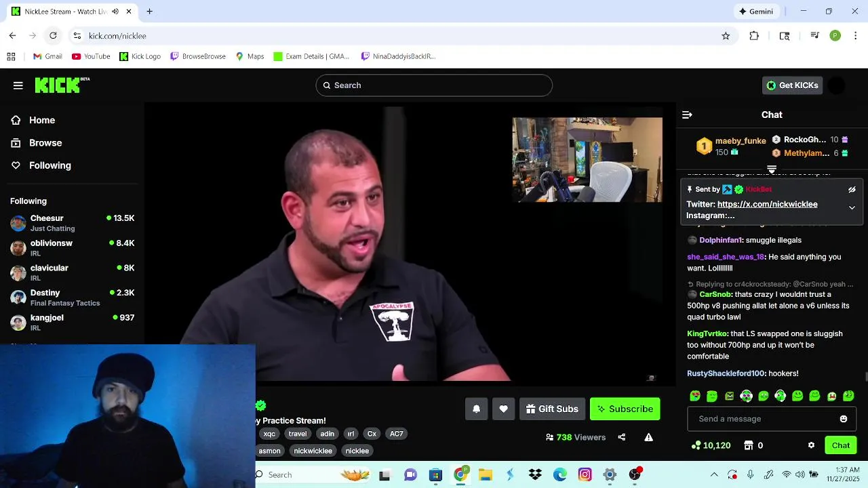
Task: Select the nickwicklee stream tag
Action: (x=313, y=451)
